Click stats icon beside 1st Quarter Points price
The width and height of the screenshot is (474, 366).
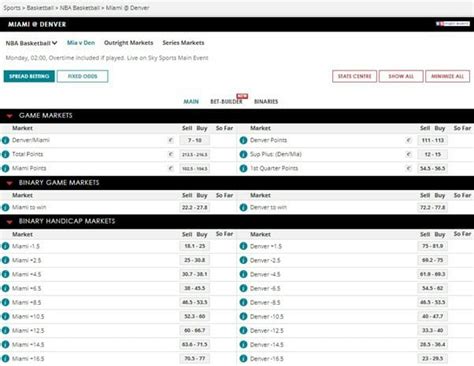pos(409,168)
